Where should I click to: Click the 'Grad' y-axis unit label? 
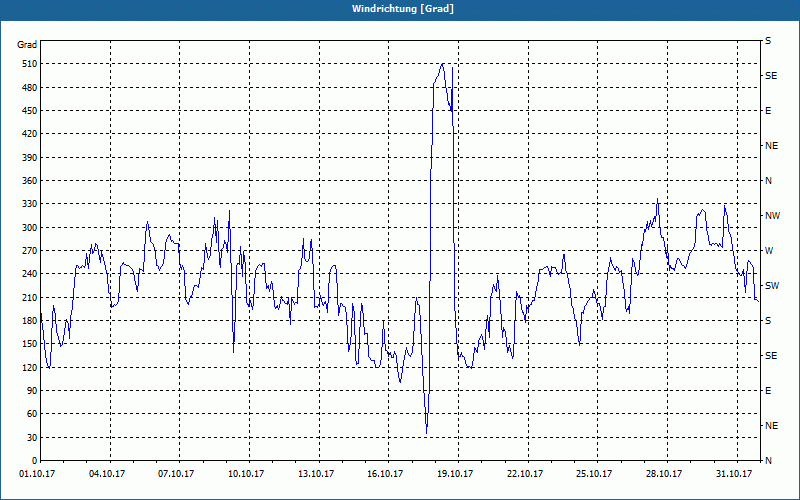(27, 45)
